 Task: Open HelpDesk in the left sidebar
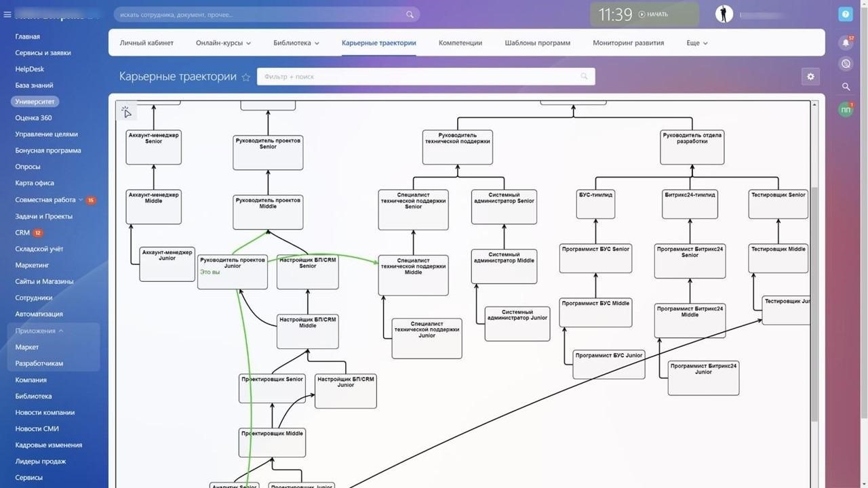(x=30, y=69)
